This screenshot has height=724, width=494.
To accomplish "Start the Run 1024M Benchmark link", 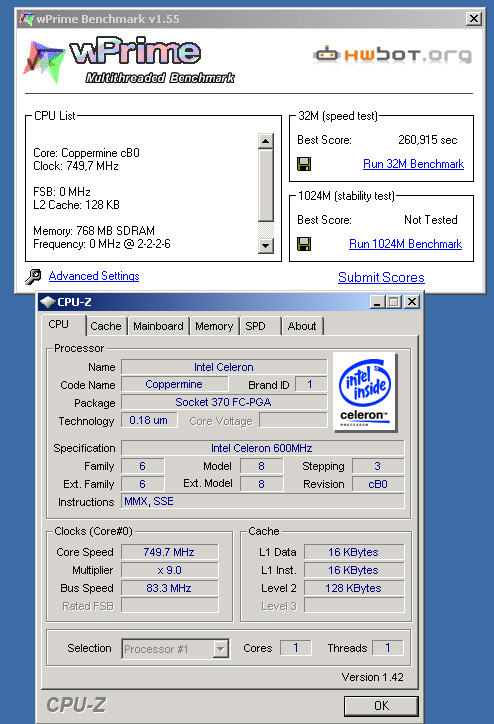I will [405, 244].
